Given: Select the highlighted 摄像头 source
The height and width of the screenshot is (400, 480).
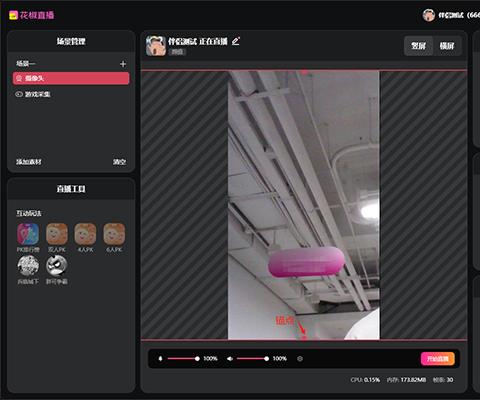Looking at the screenshot, I should pos(71,78).
